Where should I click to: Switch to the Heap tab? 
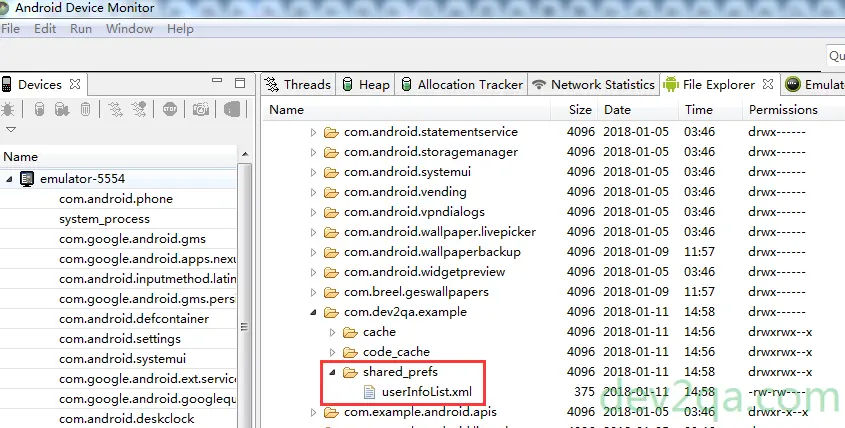pos(366,85)
